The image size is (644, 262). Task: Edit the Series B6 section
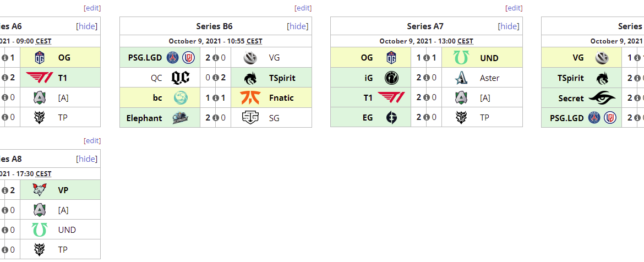[x=303, y=8]
